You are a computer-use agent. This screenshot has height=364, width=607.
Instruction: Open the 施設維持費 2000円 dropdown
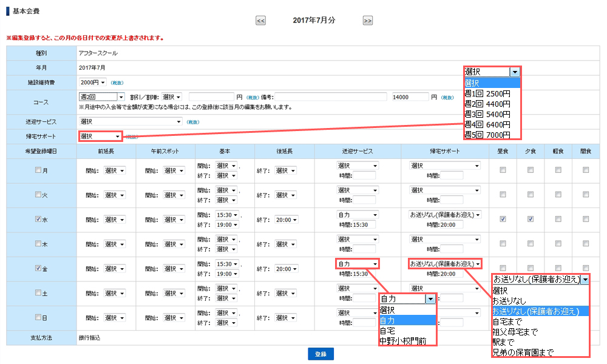92,83
